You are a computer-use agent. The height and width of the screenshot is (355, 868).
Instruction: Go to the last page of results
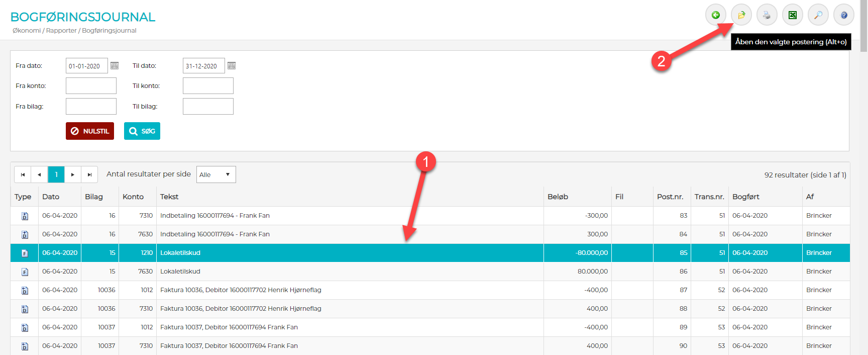pyautogui.click(x=89, y=174)
